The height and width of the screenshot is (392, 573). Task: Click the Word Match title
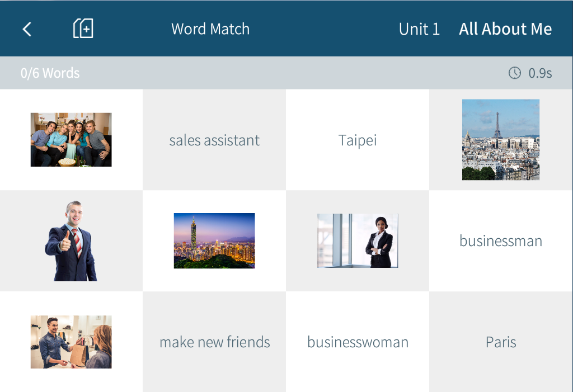pos(210,29)
